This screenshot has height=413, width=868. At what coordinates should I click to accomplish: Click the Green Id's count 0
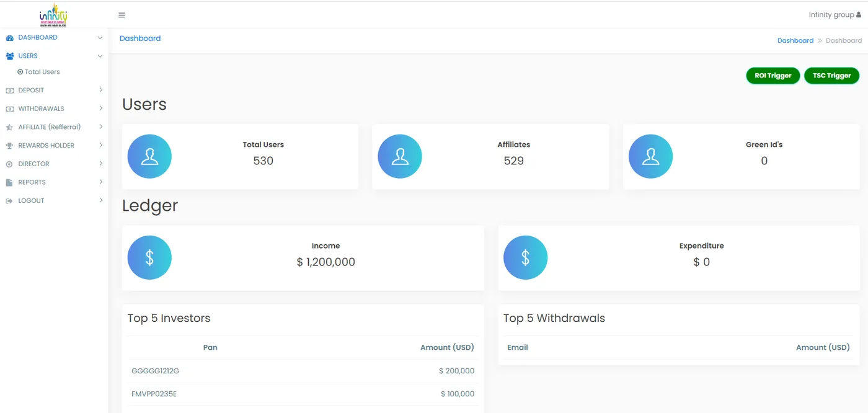764,161
